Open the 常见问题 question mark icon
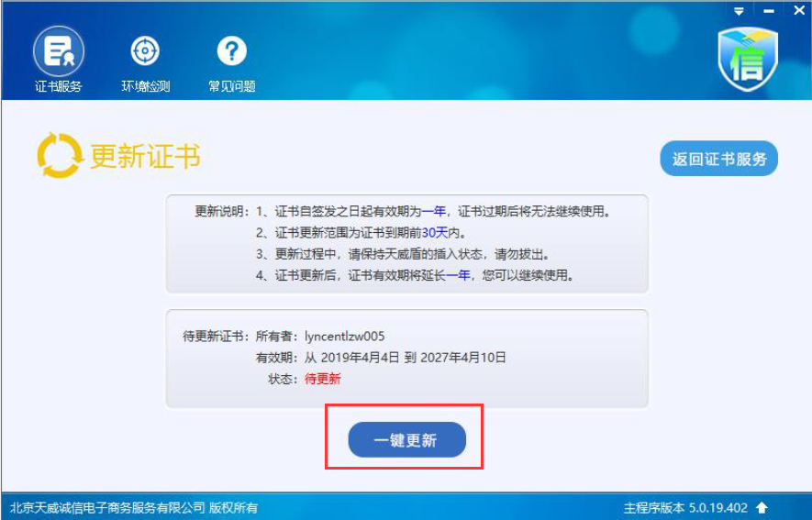 (x=231, y=50)
